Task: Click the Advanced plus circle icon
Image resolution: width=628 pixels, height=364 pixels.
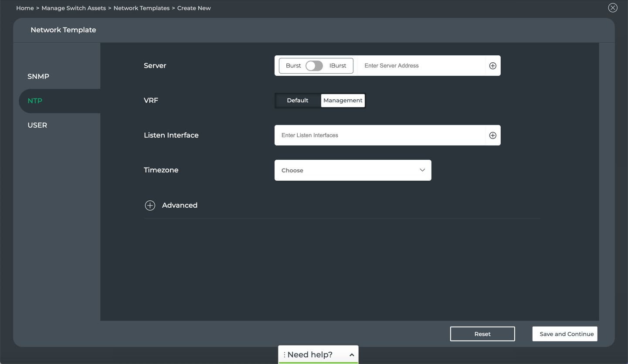Action: 150,206
